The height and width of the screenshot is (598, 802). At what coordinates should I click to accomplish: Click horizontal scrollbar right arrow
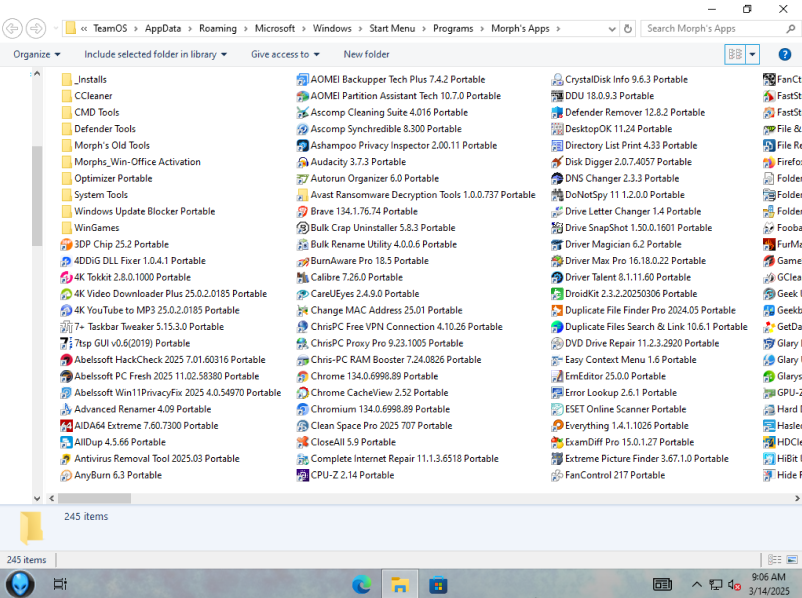(797, 498)
